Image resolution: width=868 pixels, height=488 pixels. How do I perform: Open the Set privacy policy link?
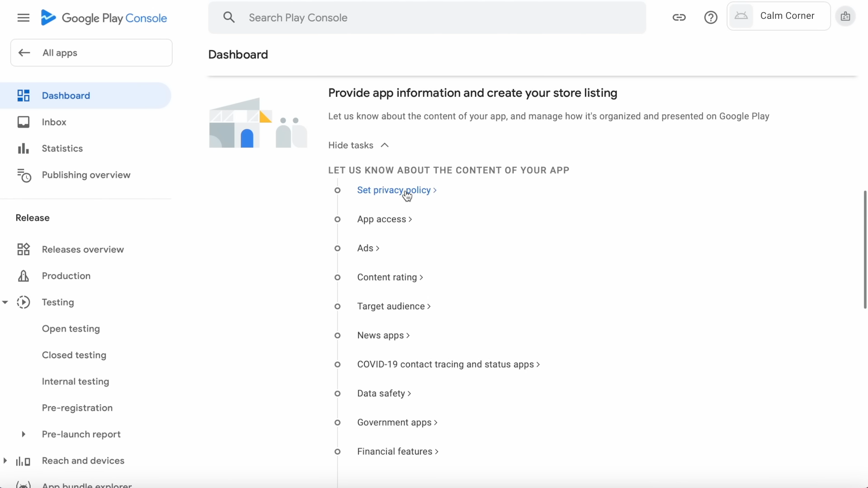pos(394,190)
